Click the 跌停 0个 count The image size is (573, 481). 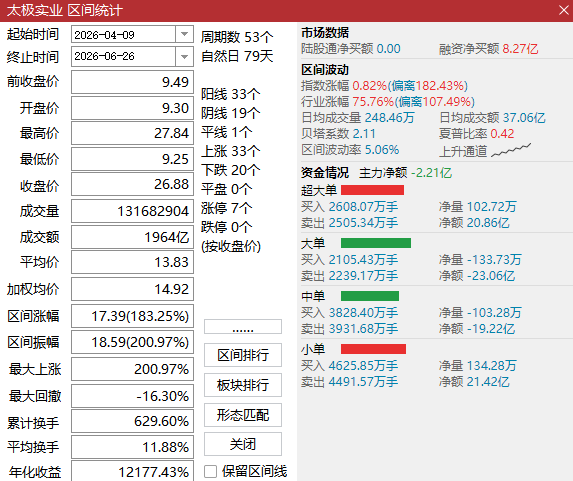[x=227, y=227]
